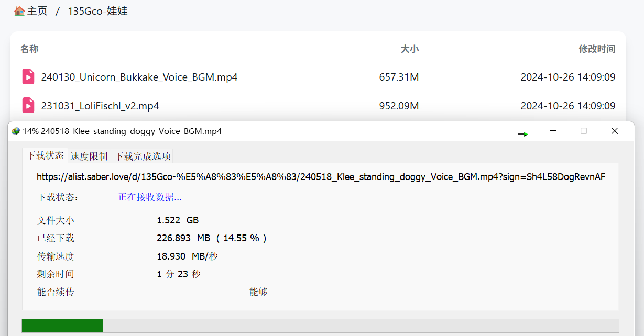This screenshot has width=644, height=336.
Task: Minimize the download progress window
Action: [553, 131]
